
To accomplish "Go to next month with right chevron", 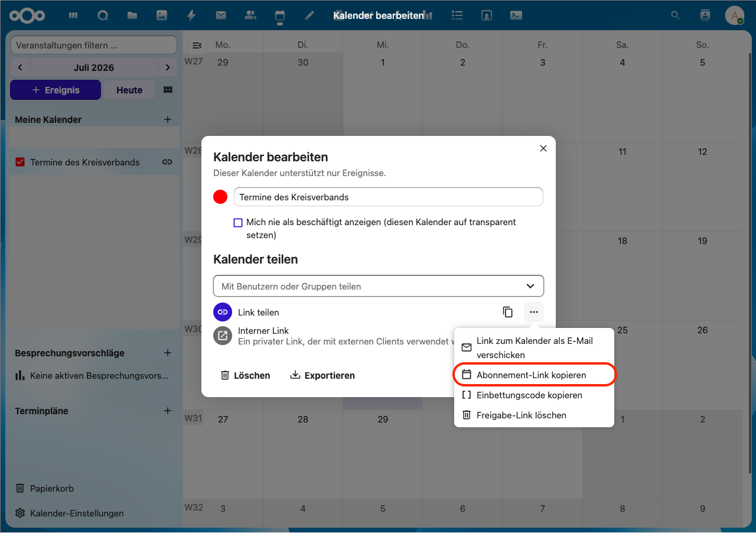I will 168,67.
